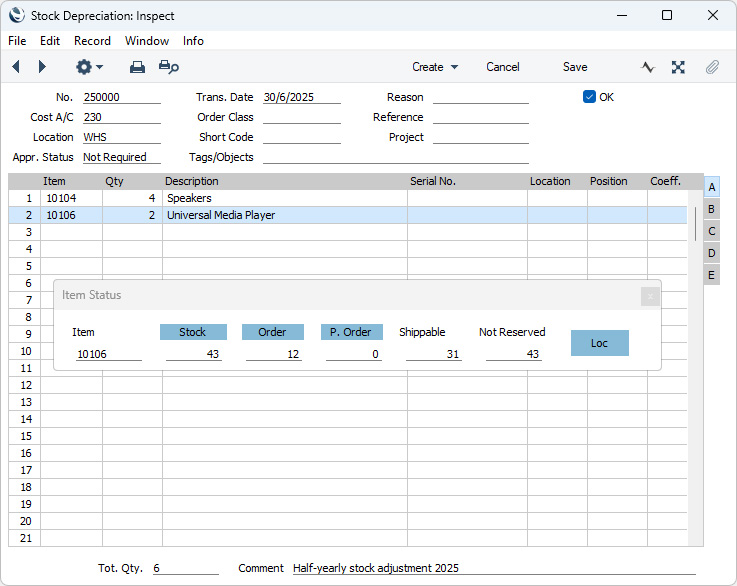Click Item field 10106 in Item Status
Image resolution: width=737 pixels, height=586 pixels.
coord(109,354)
